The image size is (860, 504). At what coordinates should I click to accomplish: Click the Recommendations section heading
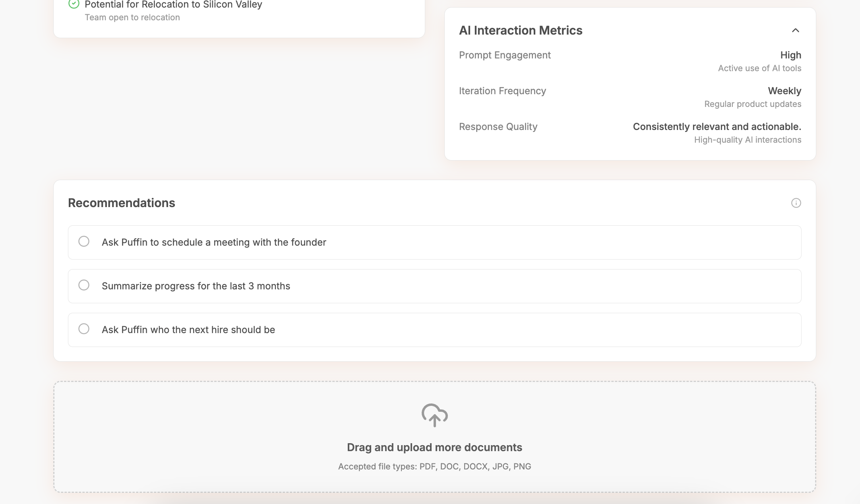click(122, 203)
